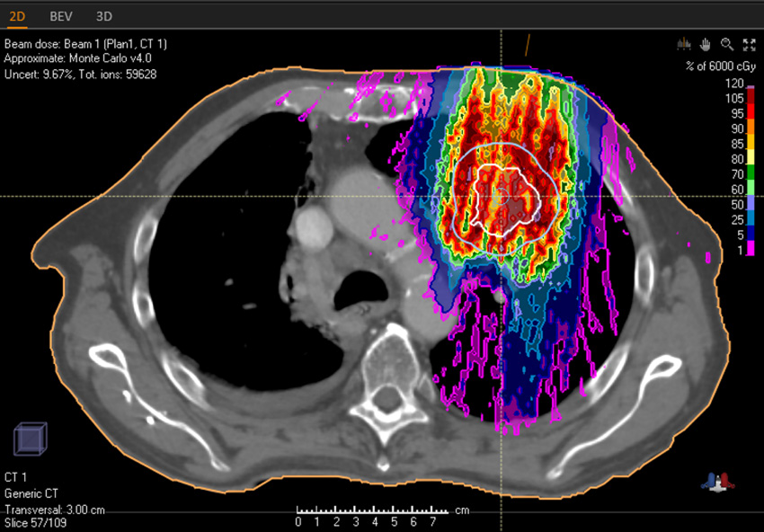Switch to the 2D tab
The width and height of the screenshot is (764, 532).
[18, 16]
